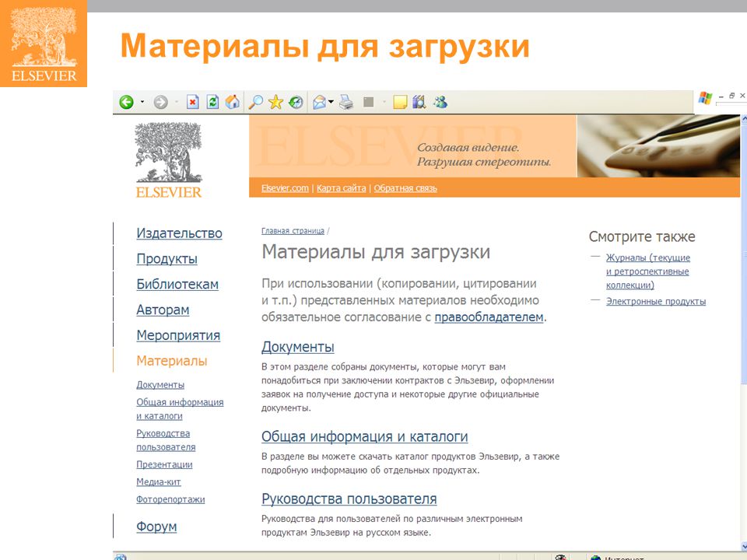Screen dimensions: 747x560
Task: Open the Электронные продукты link
Action: pyautogui.click(x=655, y=302)
